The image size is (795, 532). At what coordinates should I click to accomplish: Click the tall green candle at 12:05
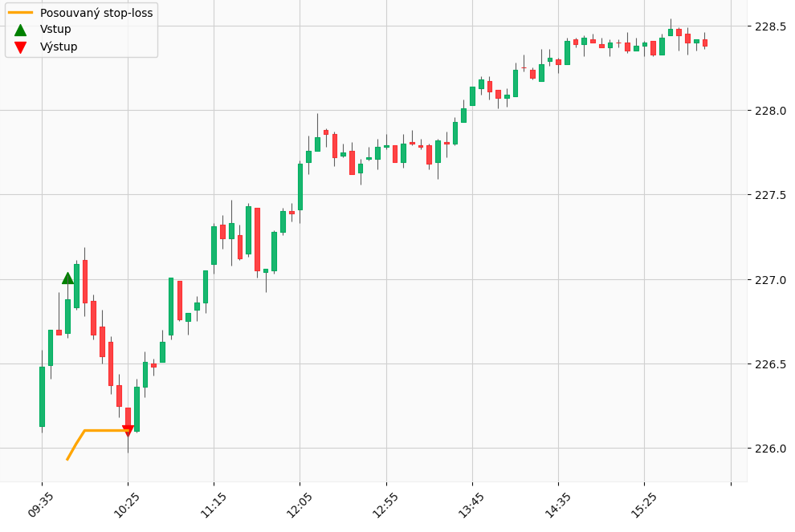300,187
